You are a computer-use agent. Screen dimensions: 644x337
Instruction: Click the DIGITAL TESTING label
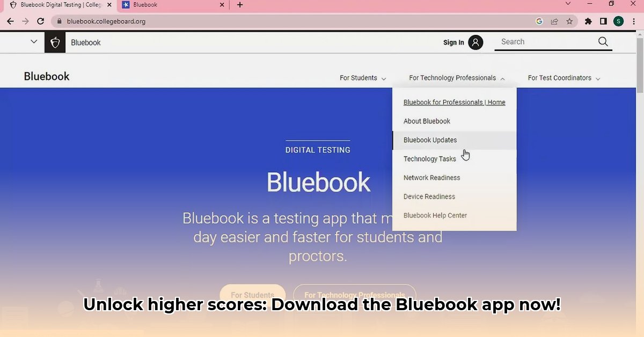tap(318, 150)
